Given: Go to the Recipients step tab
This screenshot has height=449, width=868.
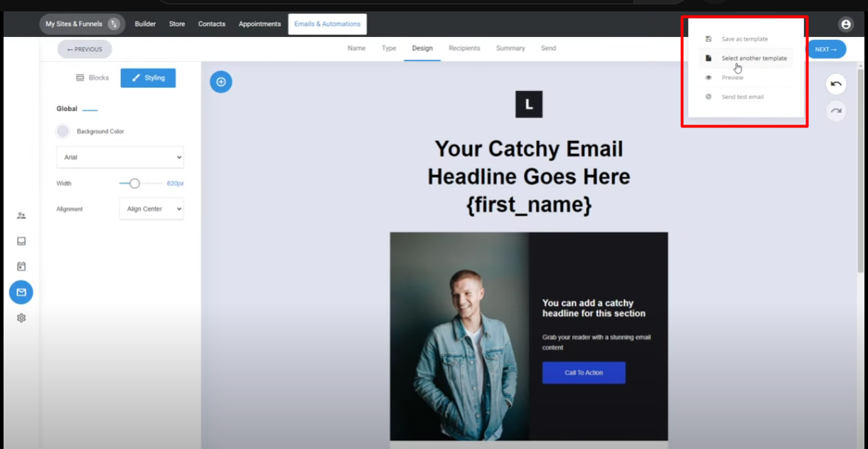Looking at the screenshot, I should click(464, 48).
